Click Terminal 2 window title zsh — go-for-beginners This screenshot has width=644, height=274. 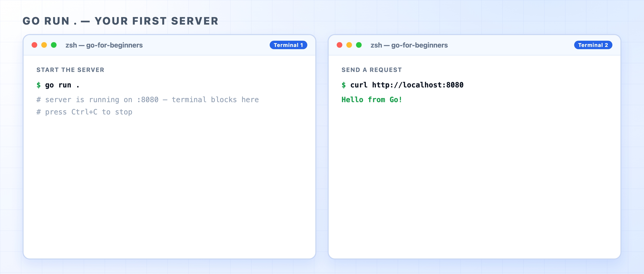[x=409, y=45]
